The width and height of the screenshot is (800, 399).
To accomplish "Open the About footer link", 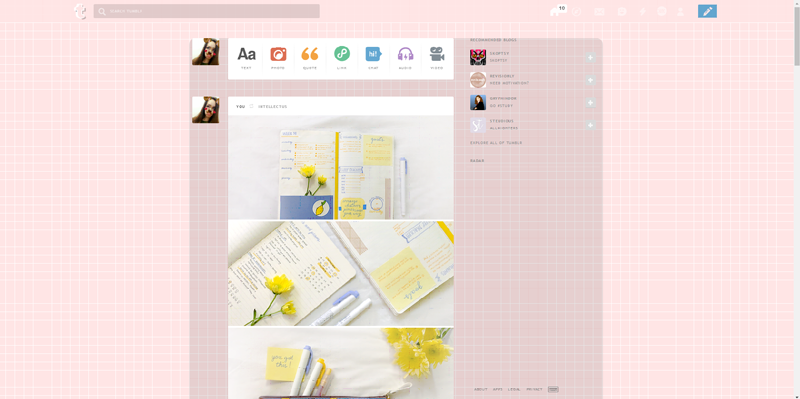I will (481, 389).
